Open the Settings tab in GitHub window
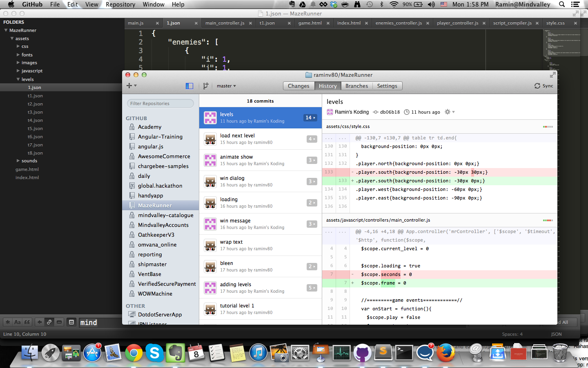 tap(387, 86)
